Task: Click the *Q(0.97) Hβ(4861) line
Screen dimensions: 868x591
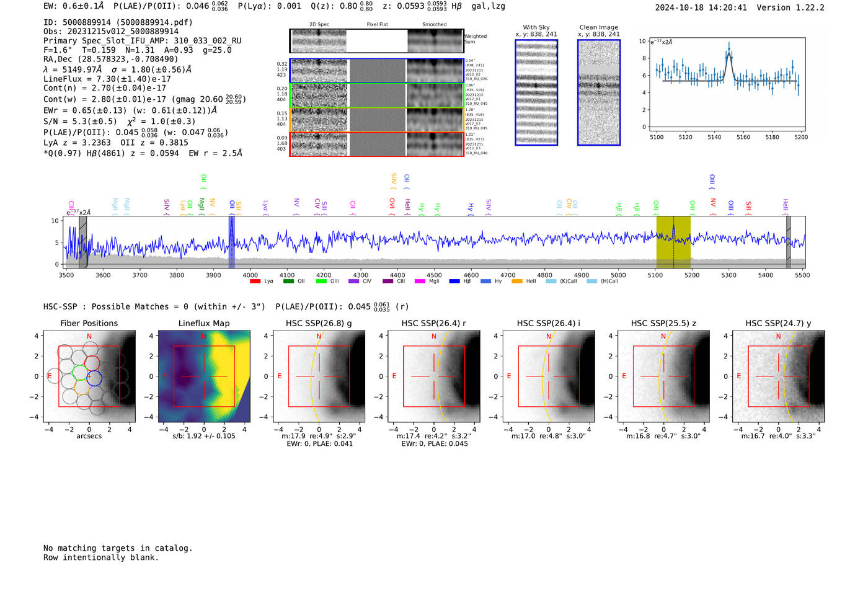Action: tap(143, 153)
